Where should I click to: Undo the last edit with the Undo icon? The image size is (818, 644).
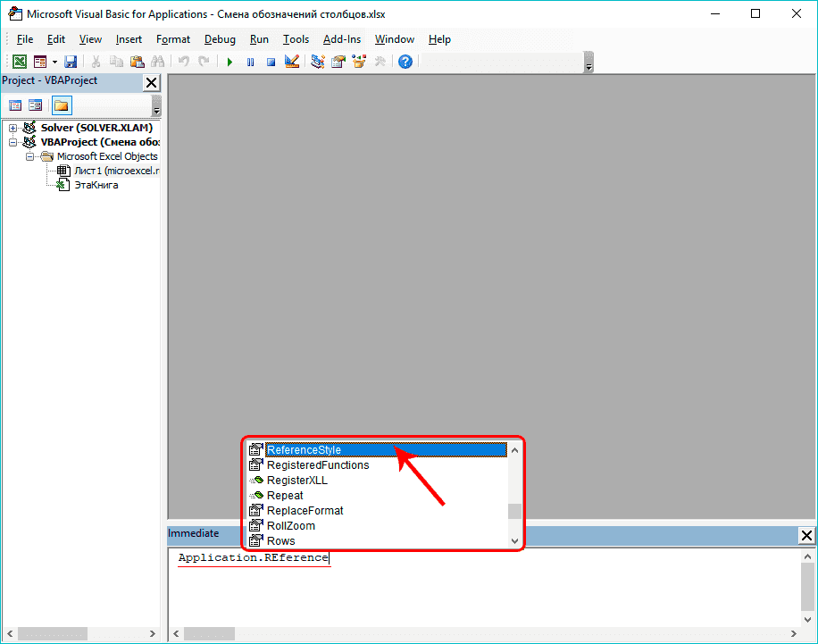(x=183, y=61)
